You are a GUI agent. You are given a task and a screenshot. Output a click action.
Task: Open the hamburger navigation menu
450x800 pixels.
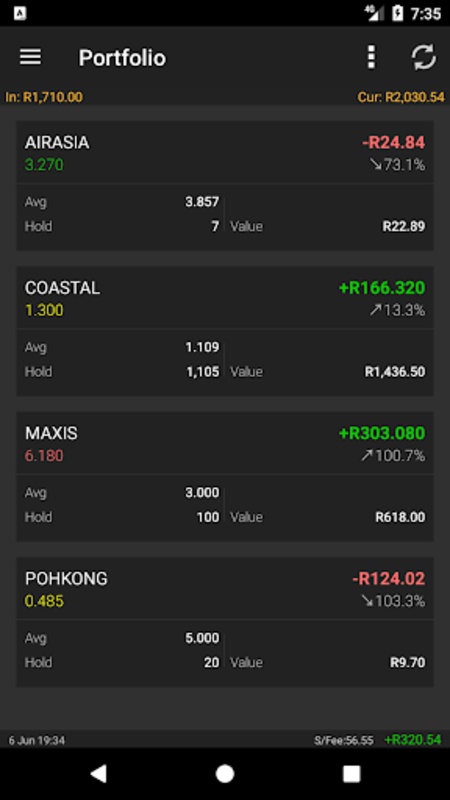point(31,57)
